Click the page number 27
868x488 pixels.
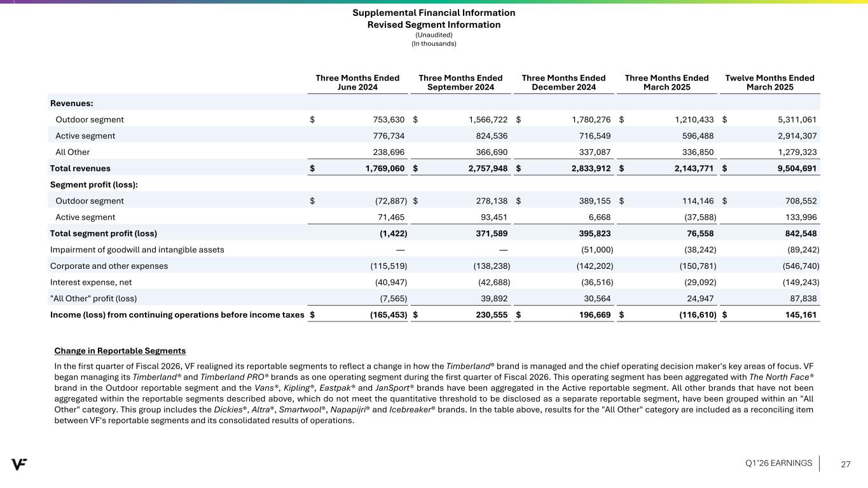click(x=845, y=464)
